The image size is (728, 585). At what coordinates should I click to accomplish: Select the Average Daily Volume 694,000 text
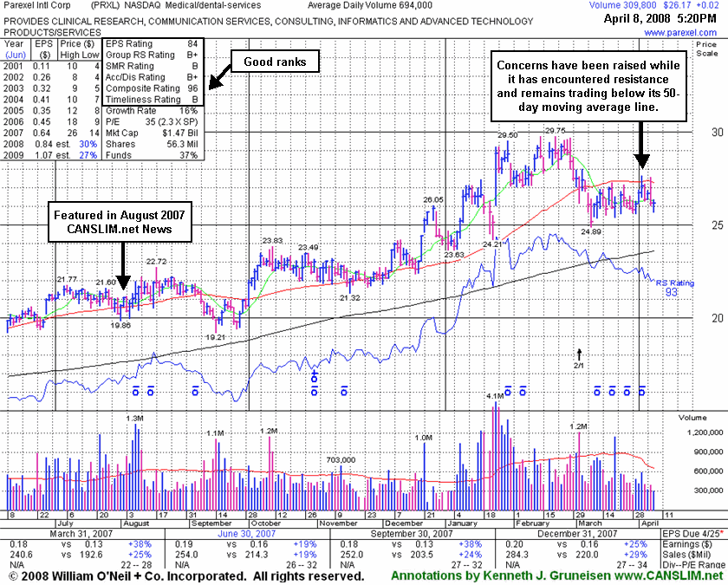tap(370, 5)
